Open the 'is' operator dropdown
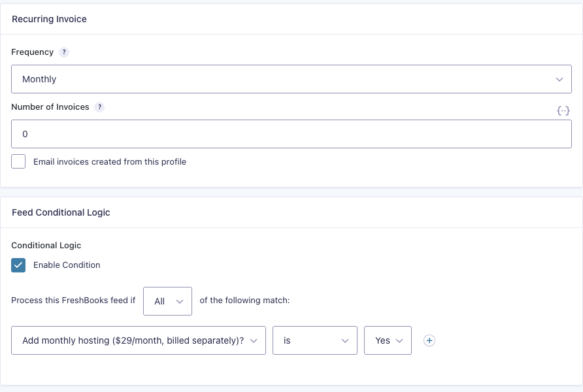The image size is (583, 392). (x=314, y=340)
